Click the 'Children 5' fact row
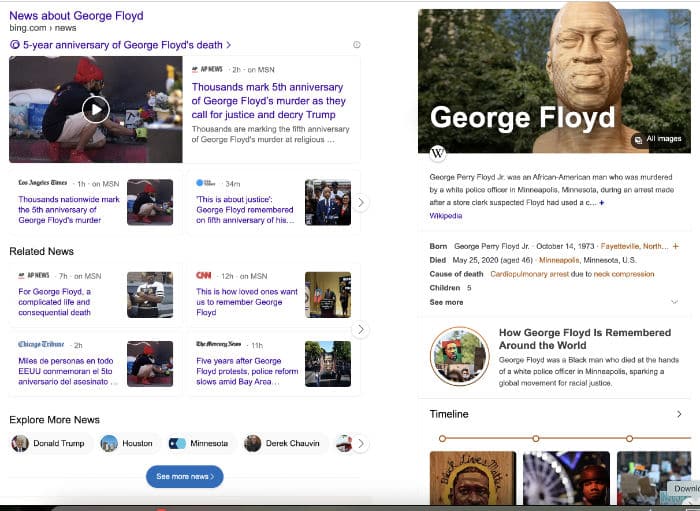700x511 pixels. pyautogui.click(x=450, y=288)
